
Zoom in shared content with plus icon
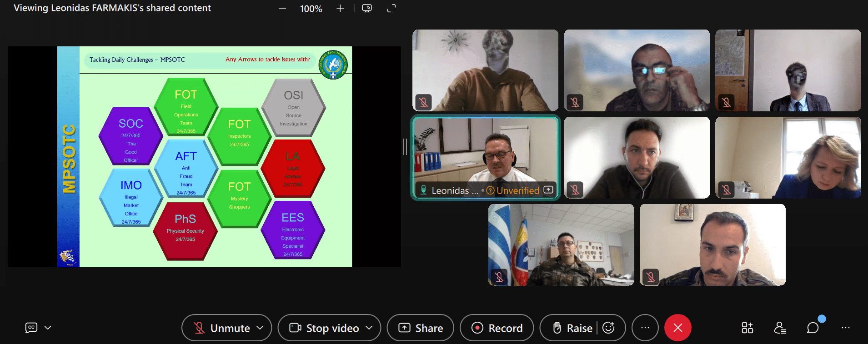click(340, 9)
